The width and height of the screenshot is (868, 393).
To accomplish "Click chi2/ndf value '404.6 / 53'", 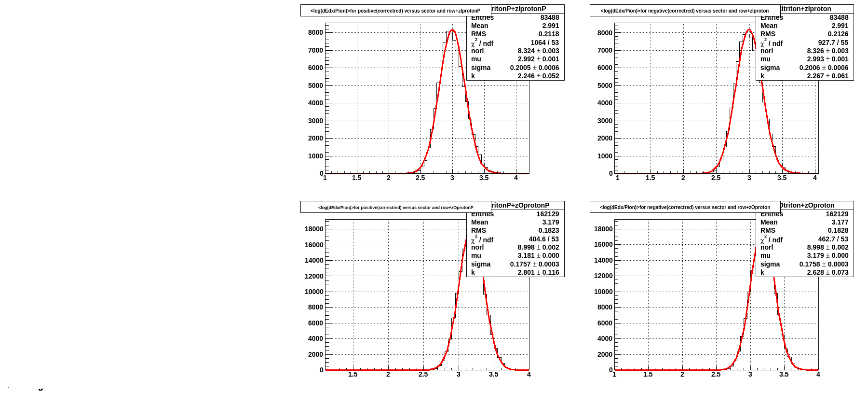I will (543, 239).
